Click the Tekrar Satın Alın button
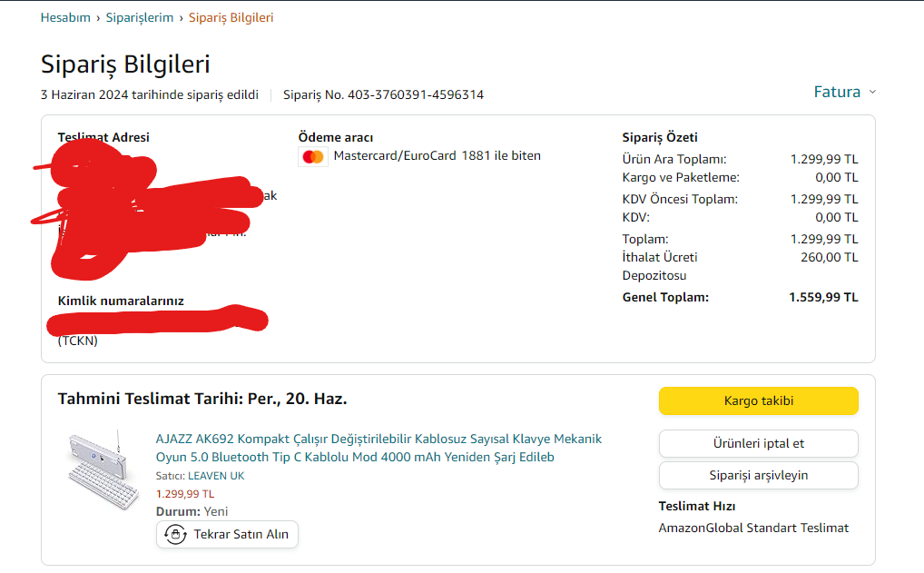 coord(228,535)
